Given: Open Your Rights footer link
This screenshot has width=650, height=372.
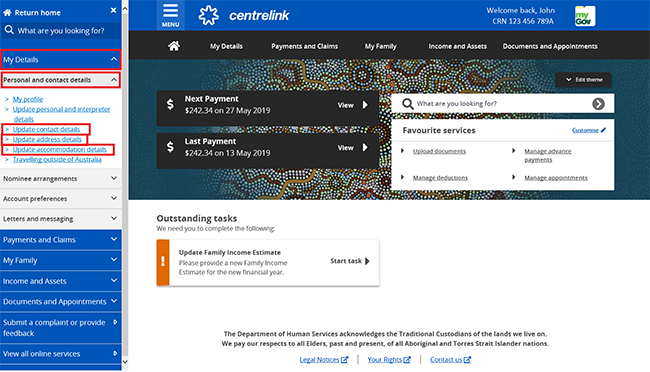Looking at the screenshot, I should [x=384, y=360].
